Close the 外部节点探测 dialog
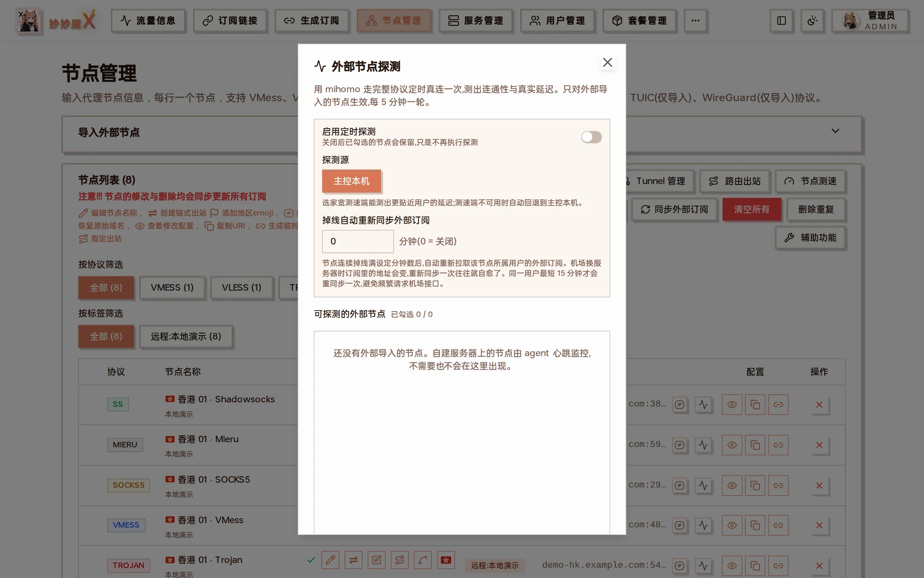Viewport: 924px width, 578px height. 607,62
